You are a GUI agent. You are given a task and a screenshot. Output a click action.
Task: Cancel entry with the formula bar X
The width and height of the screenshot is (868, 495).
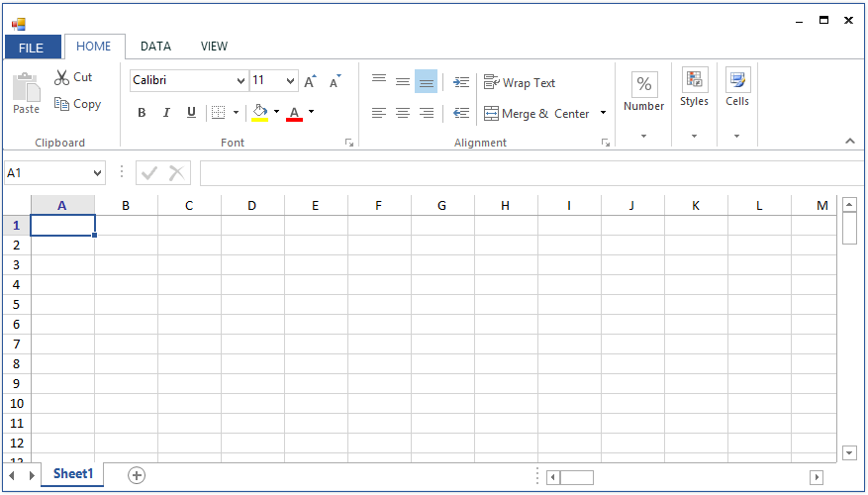[177, 173]
